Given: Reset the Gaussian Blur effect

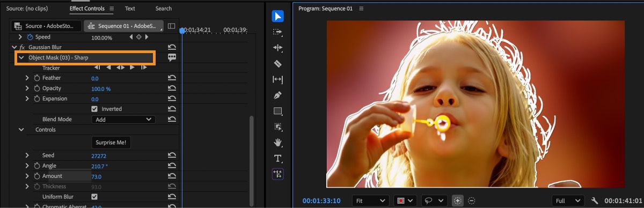Looking at the screenshot, I should click(172, 47).
